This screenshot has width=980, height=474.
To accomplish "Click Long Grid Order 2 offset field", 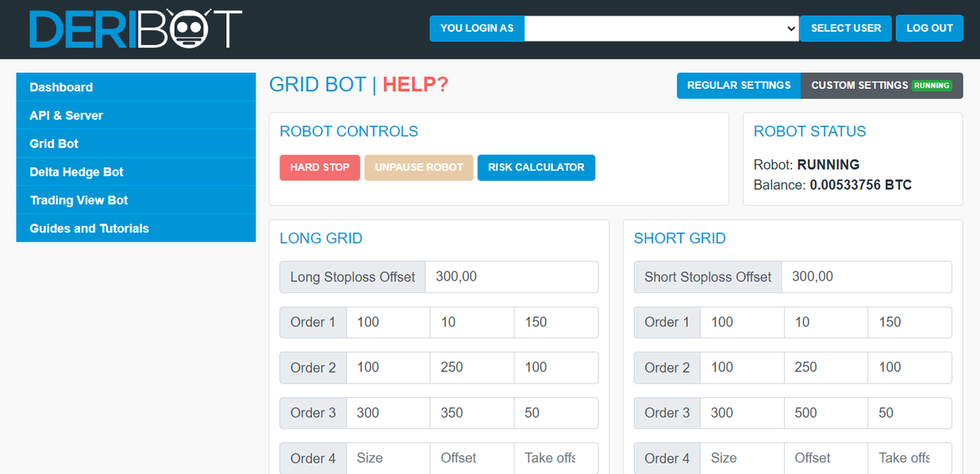I will pyautogui.click(x=472, y=368).
